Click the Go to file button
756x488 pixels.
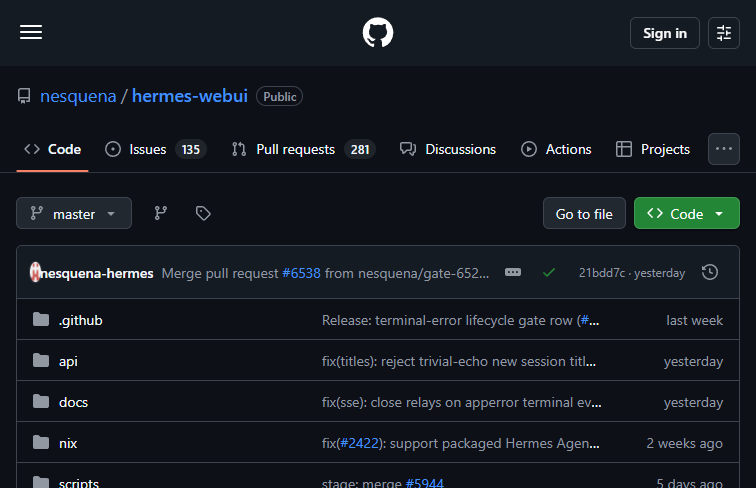click(x=584, y=213)
